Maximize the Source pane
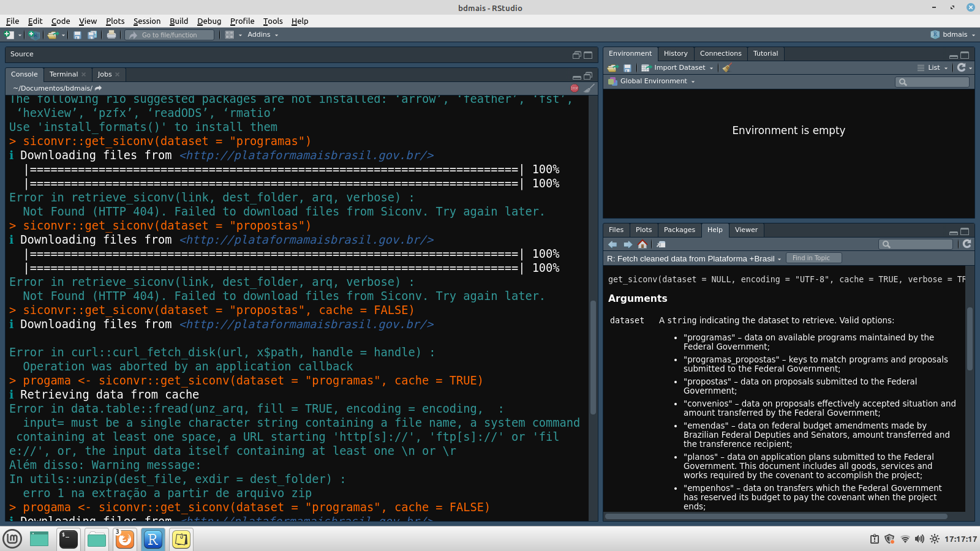The image size is (980, 551). (x=588, y=55)
